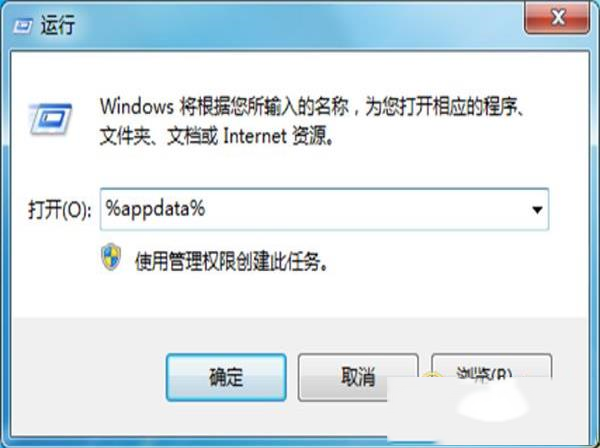Click the empty space after %appdata% text
Screen dimensions: 600x448
click(x=364, y=209)
